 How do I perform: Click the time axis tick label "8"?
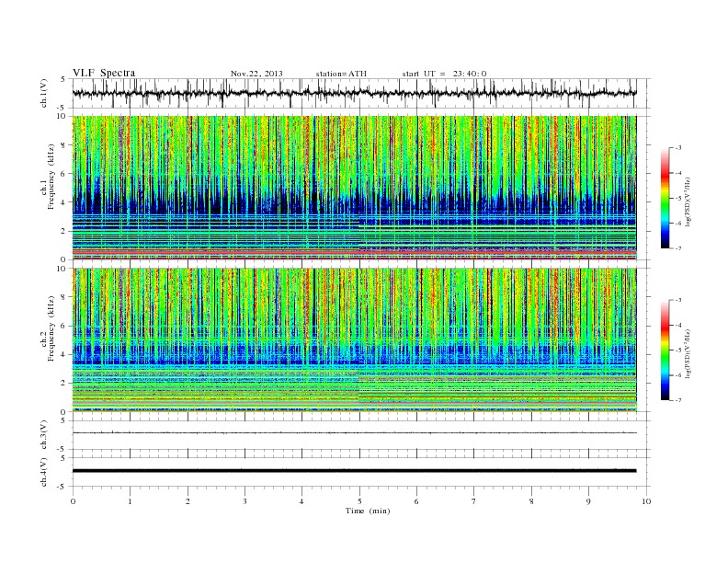531,501
